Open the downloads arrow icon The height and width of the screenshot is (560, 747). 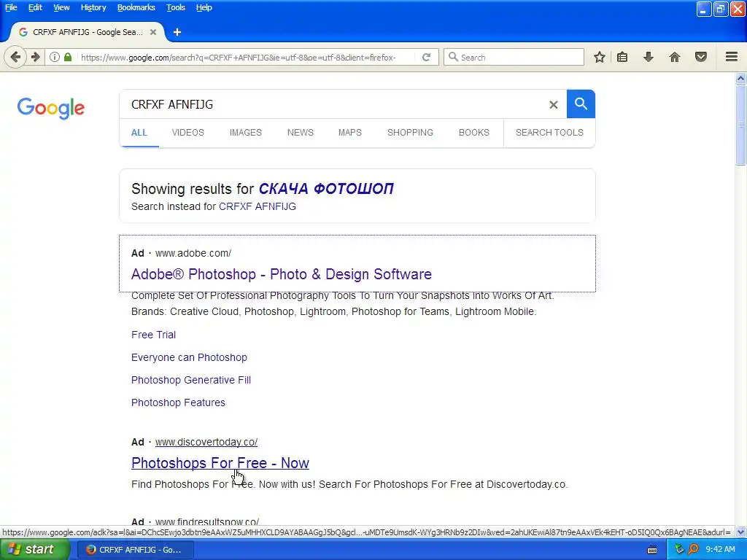pyautogui.click(x=649, y=57)
